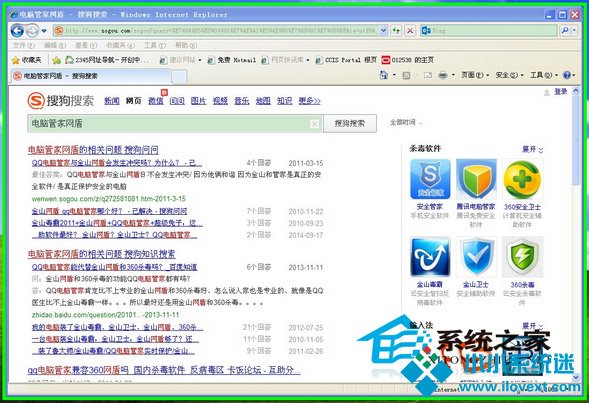This screenshot has height=403, width=589.
Task: Click the 登录 login link
Action: [561, 92]
